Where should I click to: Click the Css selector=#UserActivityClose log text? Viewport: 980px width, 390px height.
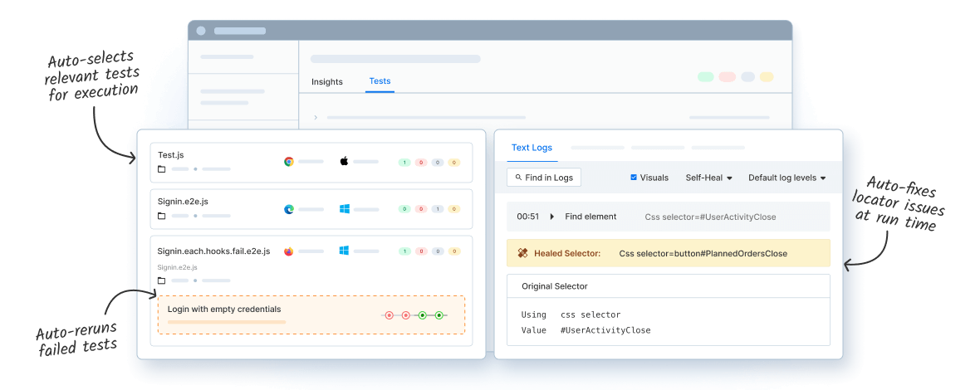pos(710,217)
